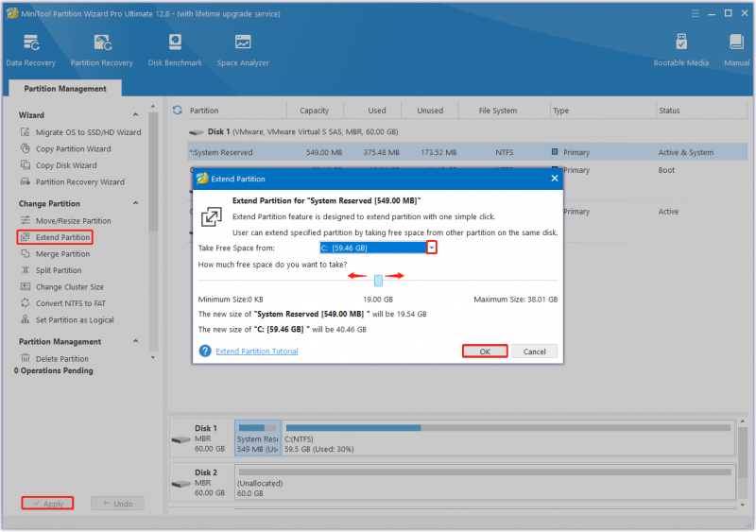Viewport: 756px width, 532px height.
Task: Click the free space slider handle
Action: click(x=379, y=281)
